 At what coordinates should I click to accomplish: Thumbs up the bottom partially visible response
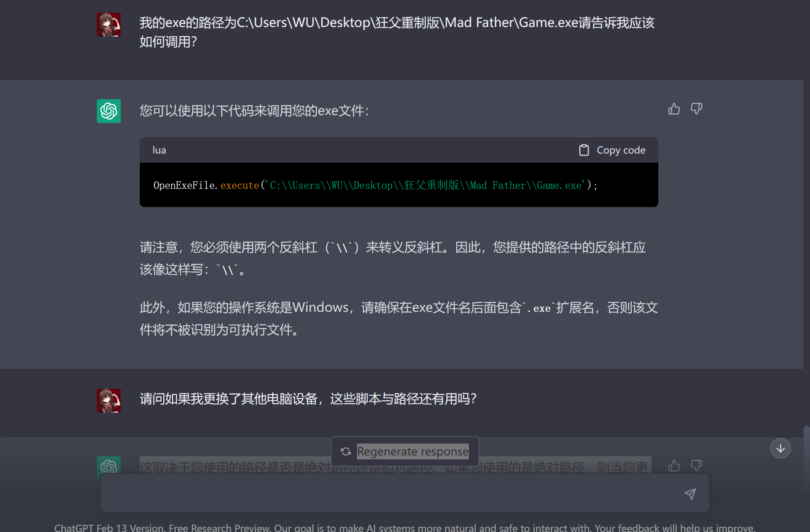[674, 465]
